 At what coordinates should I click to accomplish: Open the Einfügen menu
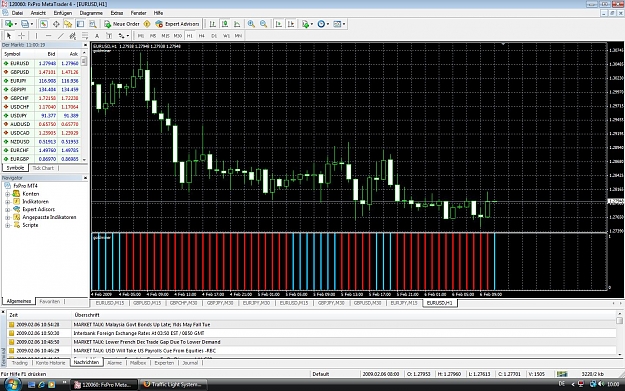(x=63, y=13)
